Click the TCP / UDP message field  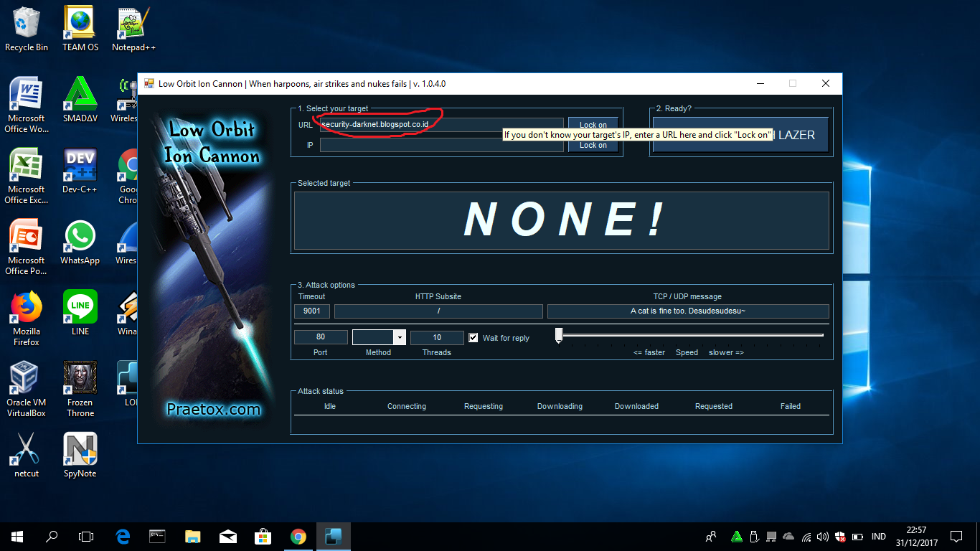point(688,311)
